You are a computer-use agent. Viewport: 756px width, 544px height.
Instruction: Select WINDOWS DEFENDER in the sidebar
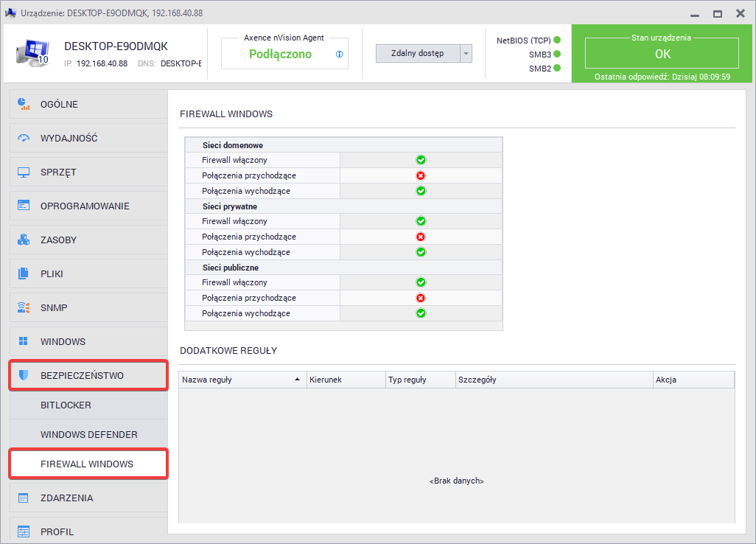(x=88, y=435)
